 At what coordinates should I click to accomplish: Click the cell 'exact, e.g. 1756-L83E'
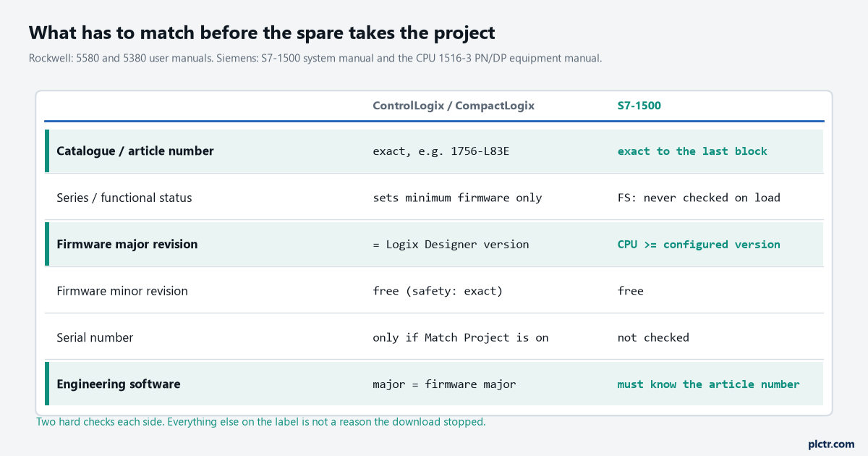pyautogui.click(x=441, y=151)
